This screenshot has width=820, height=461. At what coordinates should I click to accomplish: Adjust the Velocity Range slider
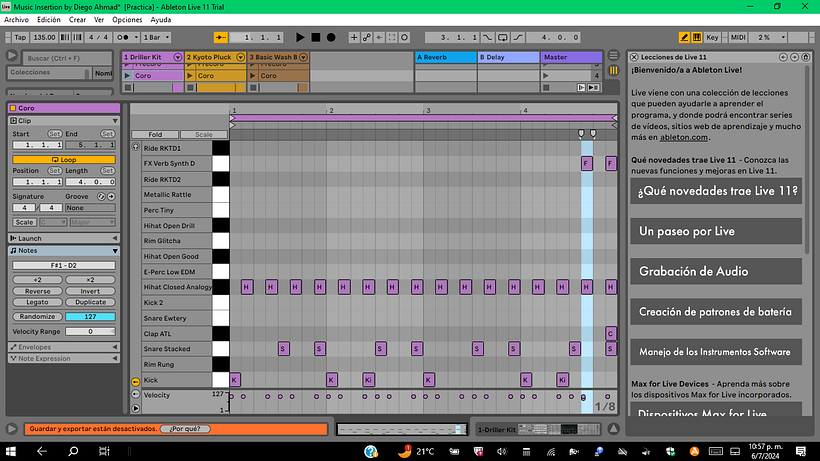click(90, 331)
